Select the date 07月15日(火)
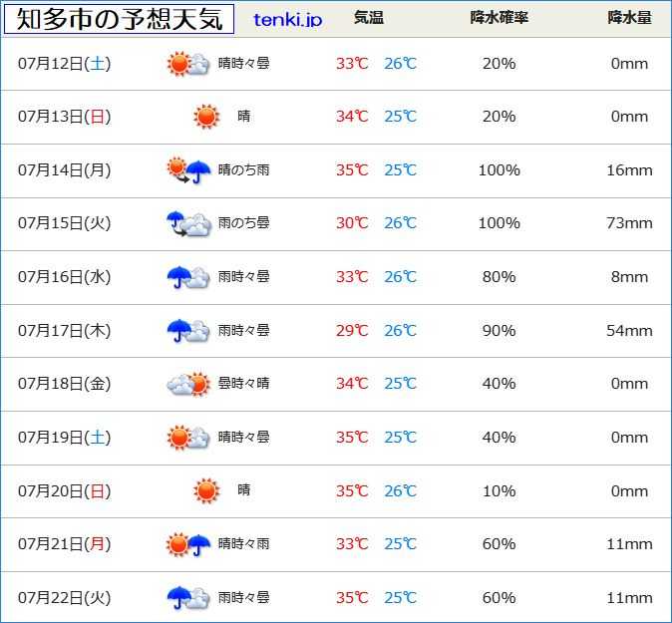Viewport: 672px width, 623px height. (x=64, y=223)
